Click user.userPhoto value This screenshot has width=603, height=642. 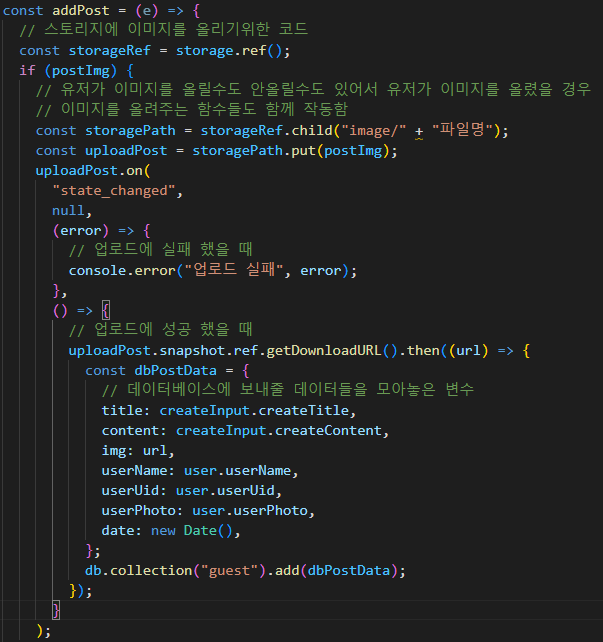click(250, 511)
